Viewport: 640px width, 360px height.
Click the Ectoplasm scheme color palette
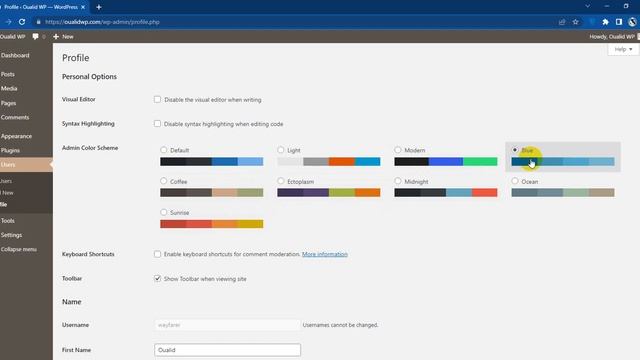tap(329, 192)
